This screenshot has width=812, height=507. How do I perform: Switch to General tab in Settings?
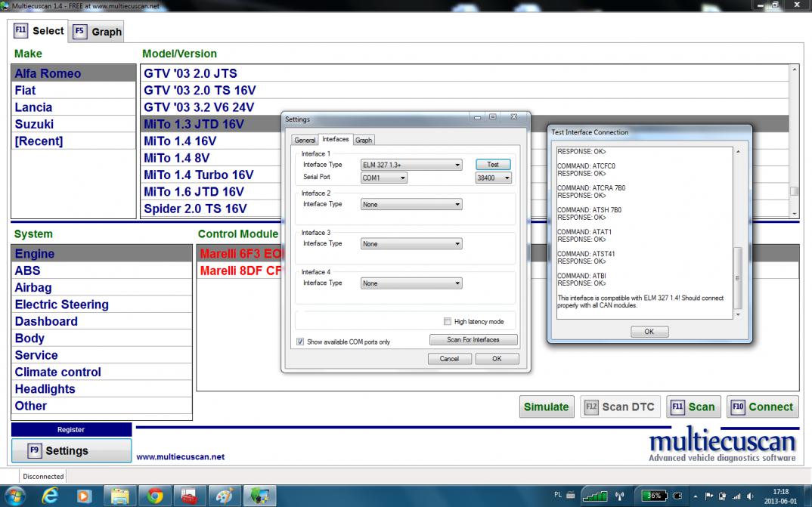(x=305, y=141)
